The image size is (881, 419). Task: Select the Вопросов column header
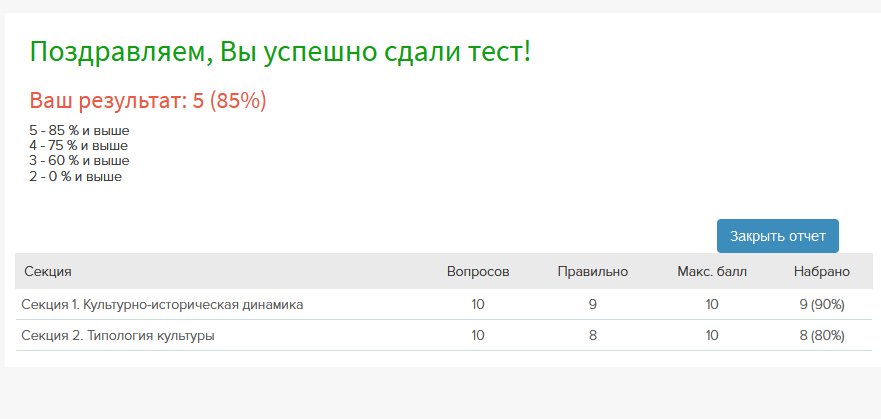[478, 271]
